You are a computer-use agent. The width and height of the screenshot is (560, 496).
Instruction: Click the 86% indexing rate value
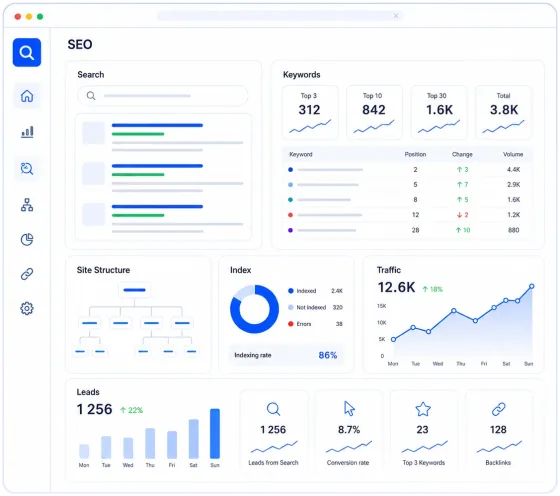click(x=328, y=355)
